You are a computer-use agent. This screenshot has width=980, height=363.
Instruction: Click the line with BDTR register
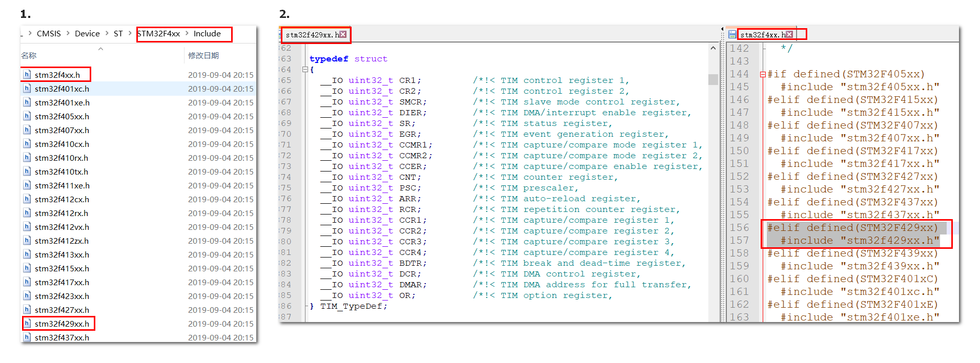pyautogui.click(x=503, y=263)
